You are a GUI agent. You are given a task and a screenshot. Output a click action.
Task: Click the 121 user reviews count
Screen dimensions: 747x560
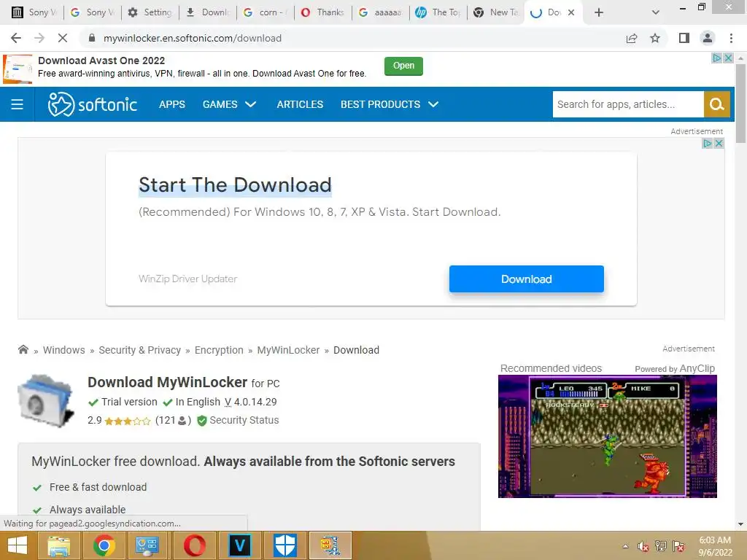(173, 420)
